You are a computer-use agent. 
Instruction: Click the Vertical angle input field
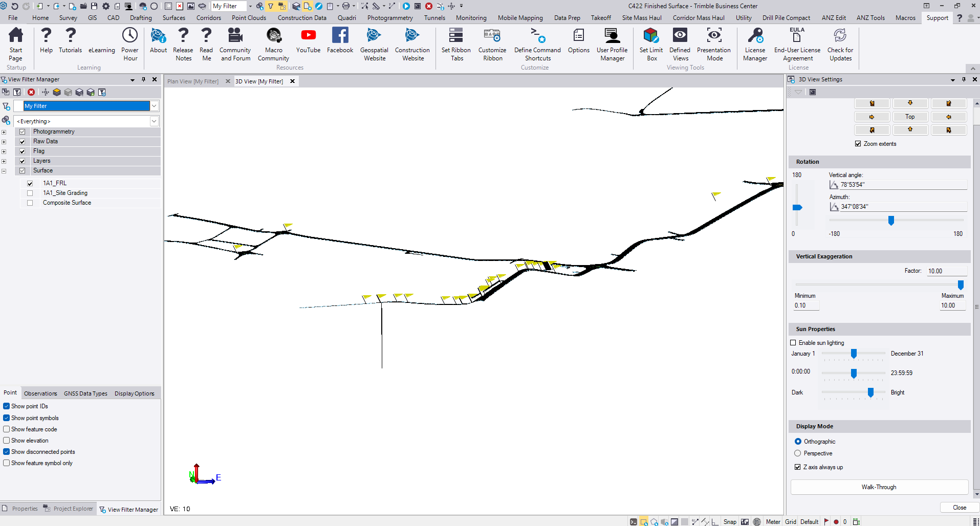[903, 185]
